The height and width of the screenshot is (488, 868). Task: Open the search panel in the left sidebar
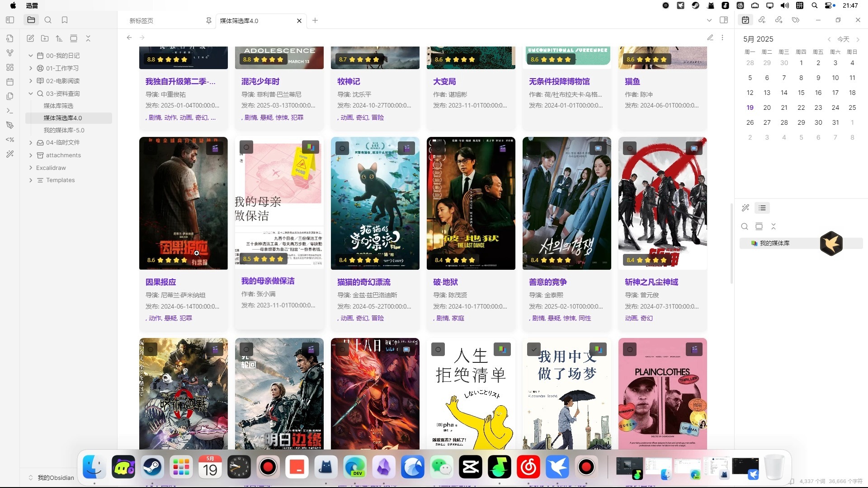(48, 20)
